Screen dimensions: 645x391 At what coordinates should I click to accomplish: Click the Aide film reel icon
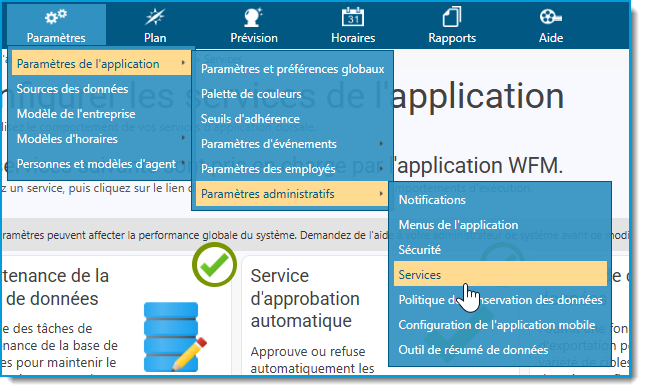coord(551,17)
